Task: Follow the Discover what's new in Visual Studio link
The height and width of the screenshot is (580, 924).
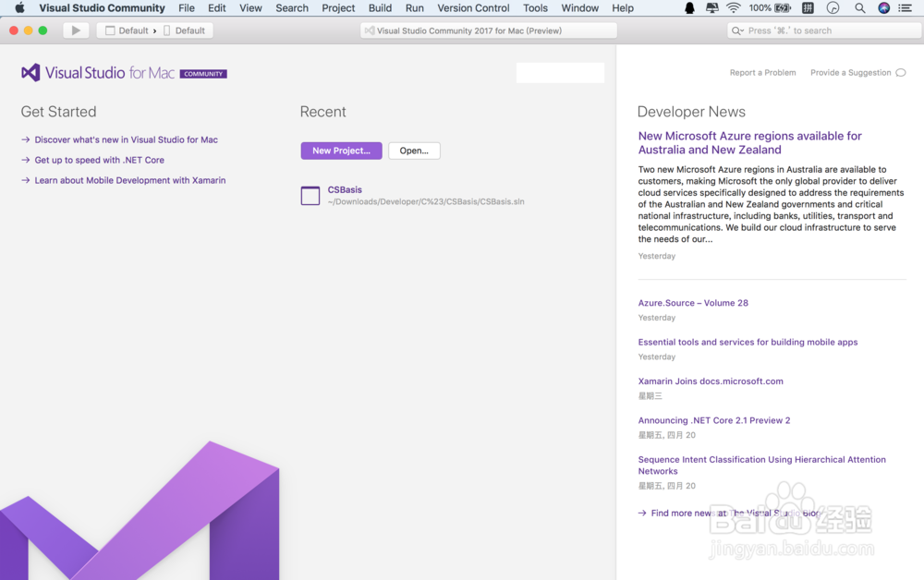Action: tap(126, 139)
